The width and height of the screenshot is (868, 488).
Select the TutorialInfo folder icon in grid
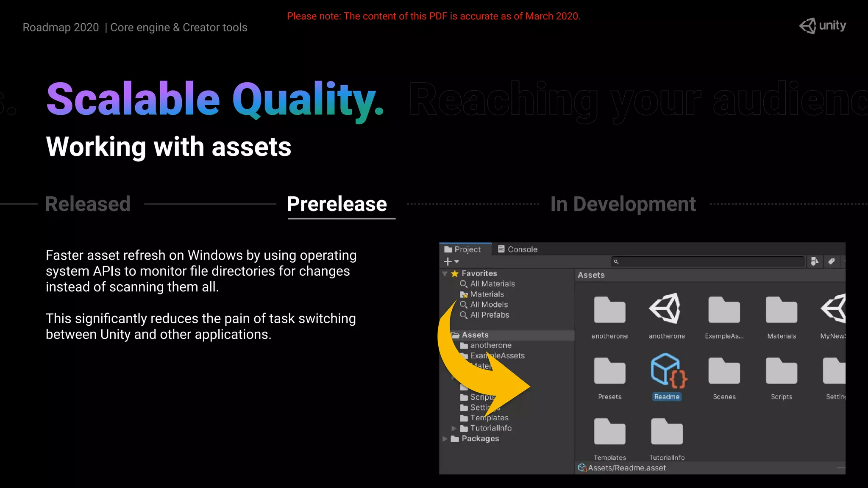667,431
